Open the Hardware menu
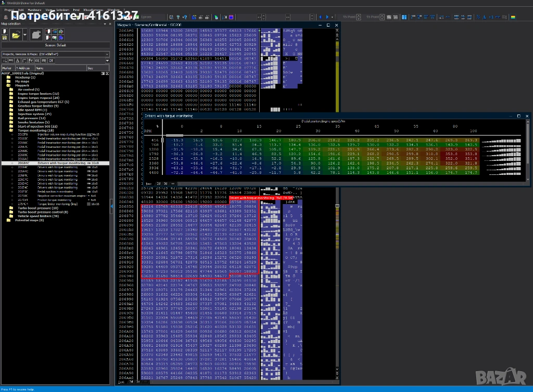Screen dimensions: 533x392 tap(35, 10)
